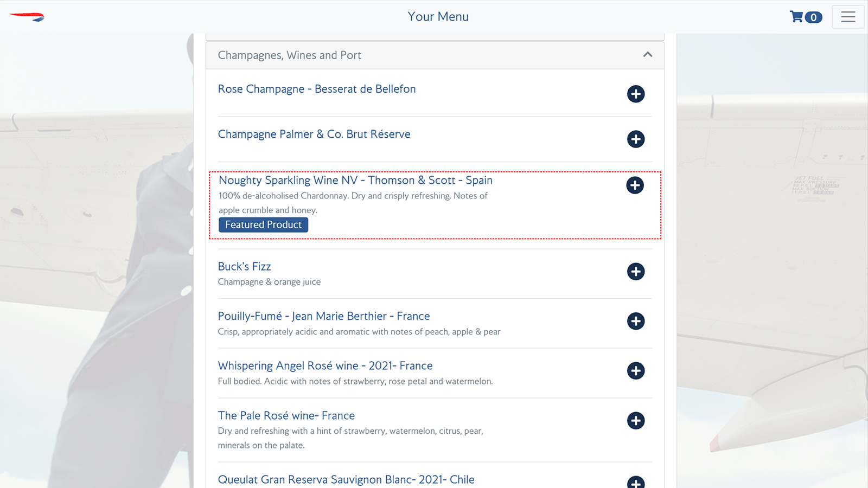Add Buck's Fizz using plus icon
The height and width of the screenshot is (488, 868).
[636, 271]
